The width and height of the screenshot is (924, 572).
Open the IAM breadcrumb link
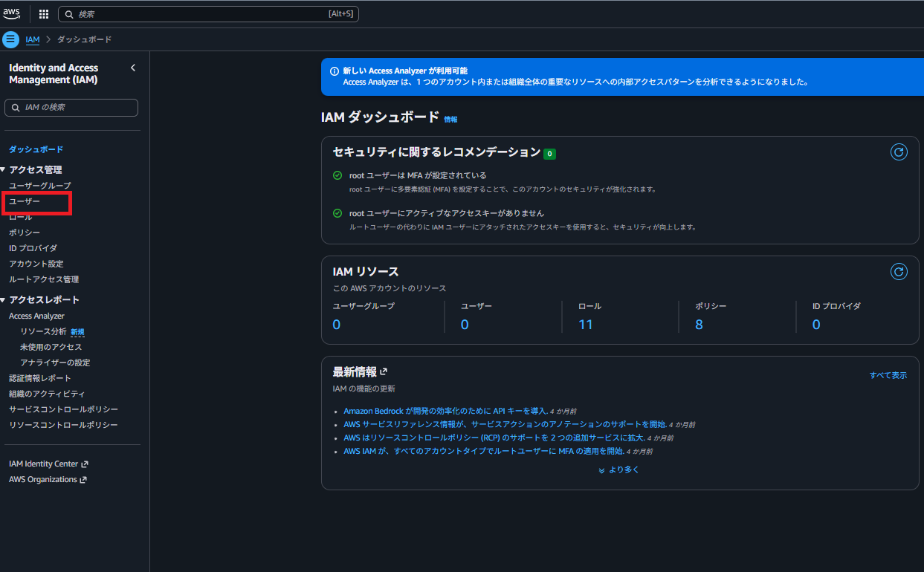[x=32, y=39]
